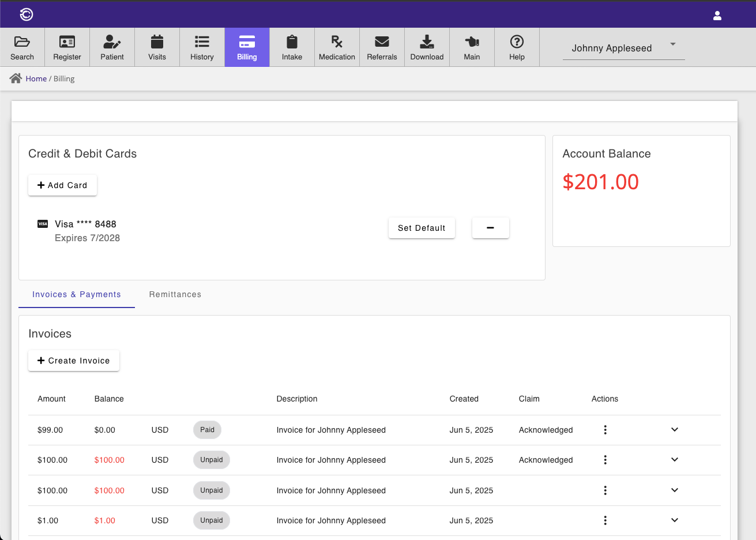Click the Visits calendar icon
The height and width of the screenshot is (540, 756).
(x=157, y=47)
